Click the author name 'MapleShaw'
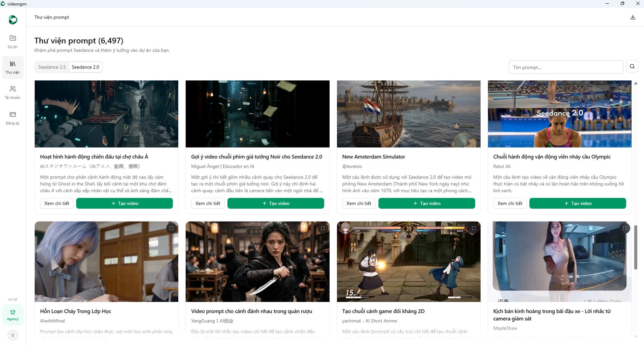Image resolution: width=644 pixels, height=345 pixels. [505, 329]
